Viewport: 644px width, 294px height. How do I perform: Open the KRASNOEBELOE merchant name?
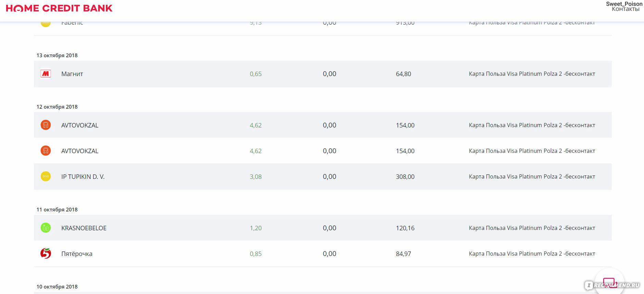coord(84,228)
